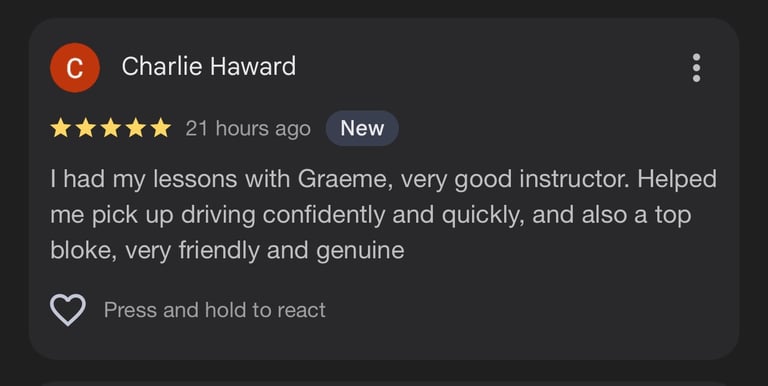The width and height of the screenshot is (768, 386).
Task: Click the 21 hours ago timestamp
Action: (248, 129)
